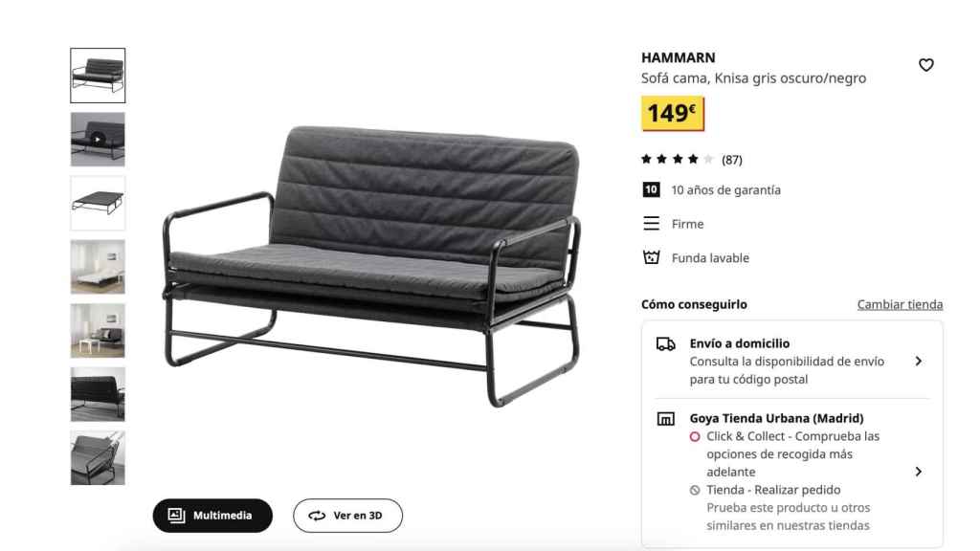Screen dimensions: 980x551
Task: Select the dark sofa close-up thumbnail
Action: [x=98, y=394]
